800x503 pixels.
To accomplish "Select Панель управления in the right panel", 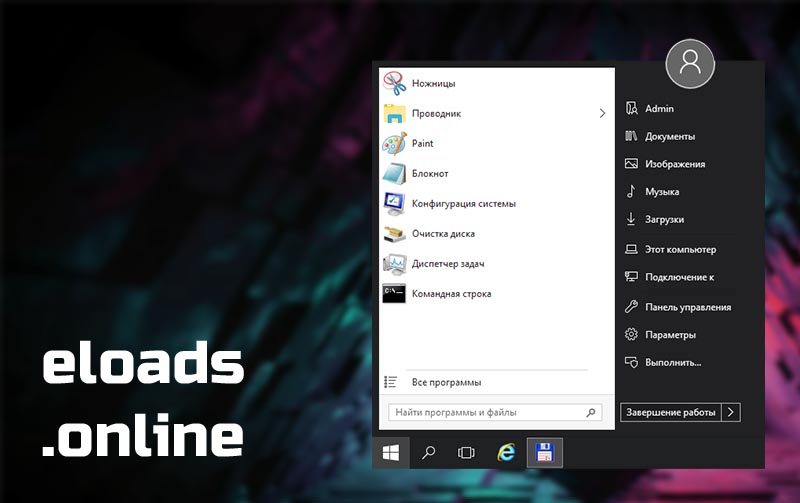I will pos(687,307).
